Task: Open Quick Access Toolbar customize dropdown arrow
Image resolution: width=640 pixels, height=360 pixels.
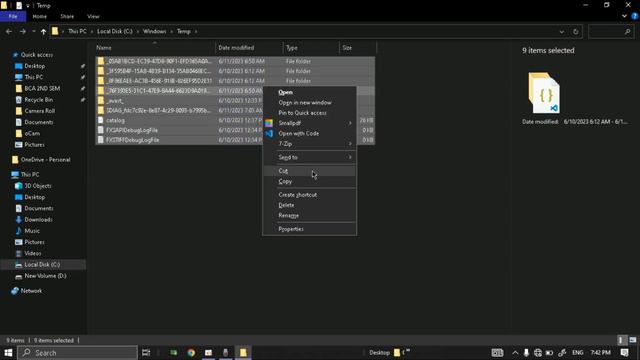Action: click(x=28, y=5)
